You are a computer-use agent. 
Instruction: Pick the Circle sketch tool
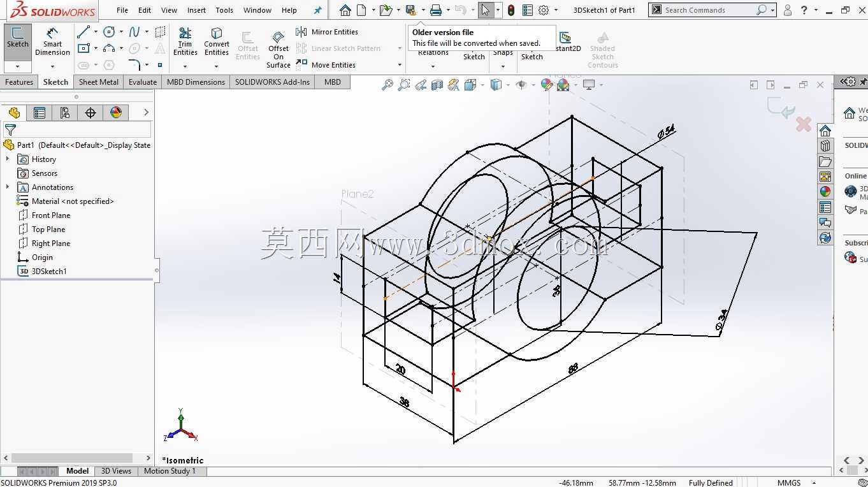(109, 32)
